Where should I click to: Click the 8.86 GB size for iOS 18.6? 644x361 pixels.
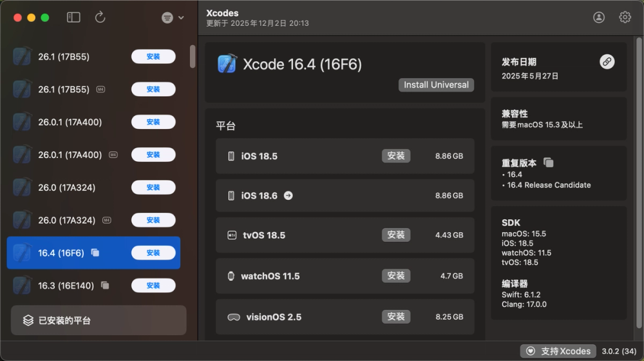coord(449,196)
